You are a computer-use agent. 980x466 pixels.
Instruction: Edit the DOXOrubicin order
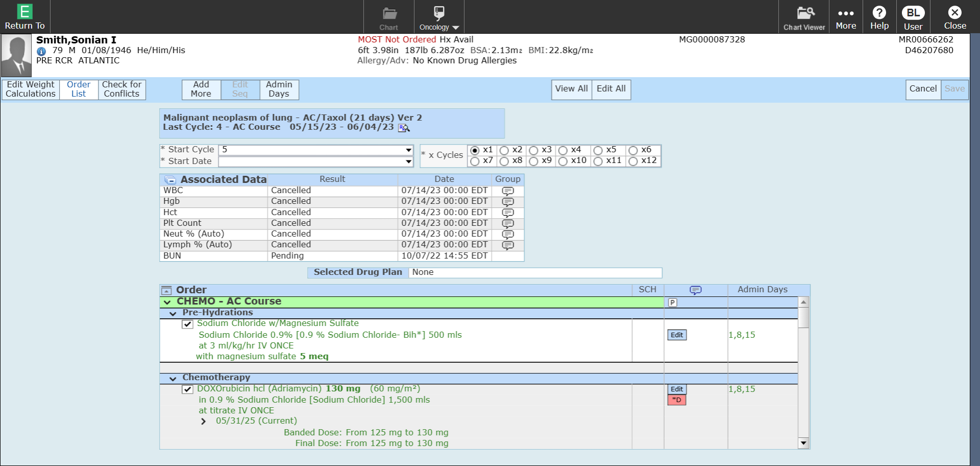click(x=677, y=389)
